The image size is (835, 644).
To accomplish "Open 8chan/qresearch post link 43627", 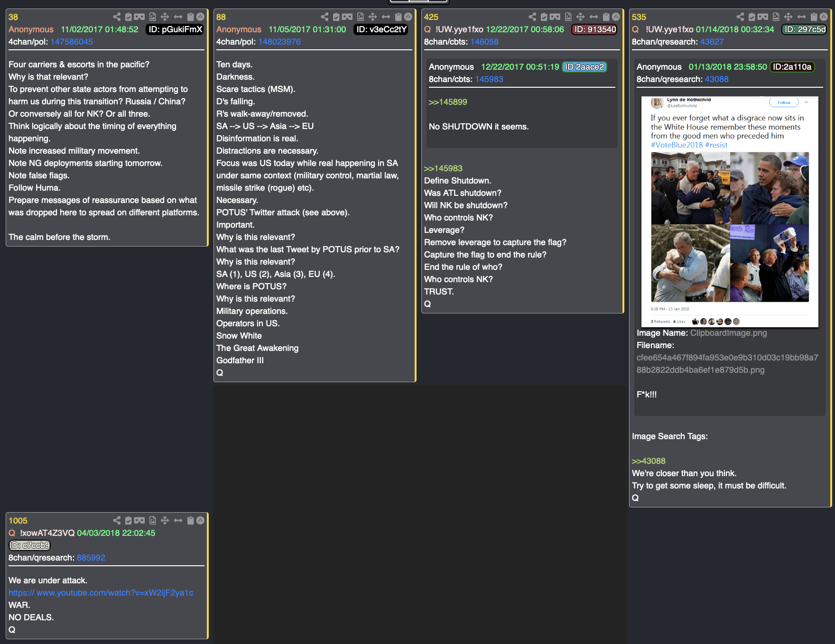I will click(712, 42).
